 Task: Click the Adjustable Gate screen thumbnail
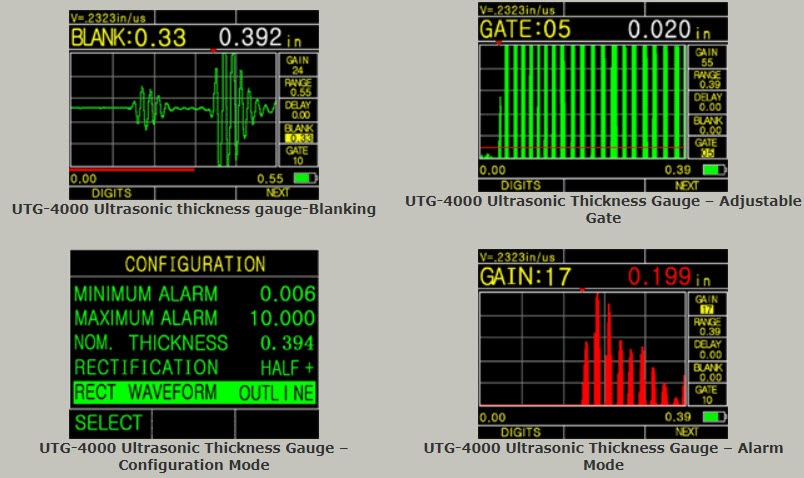(x=603, y=96)
